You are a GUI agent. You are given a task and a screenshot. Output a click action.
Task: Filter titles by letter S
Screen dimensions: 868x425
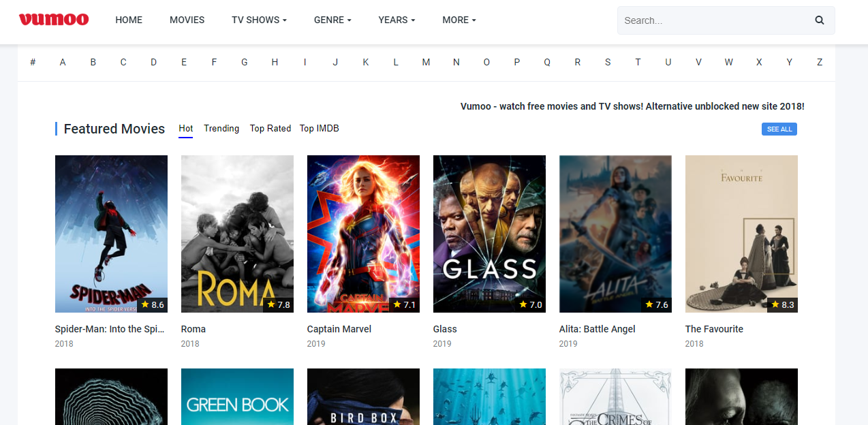click(x=608, y=62)
